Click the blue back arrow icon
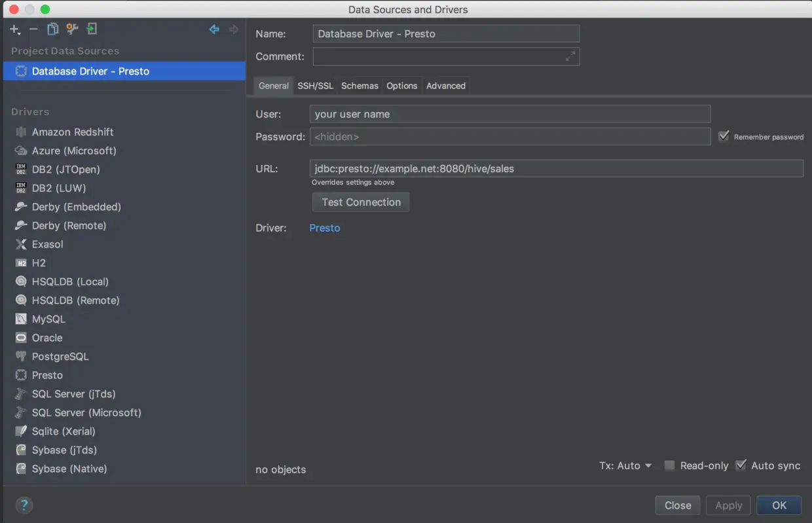The height and width of the screenshot is (523, 812). (214, 29)
